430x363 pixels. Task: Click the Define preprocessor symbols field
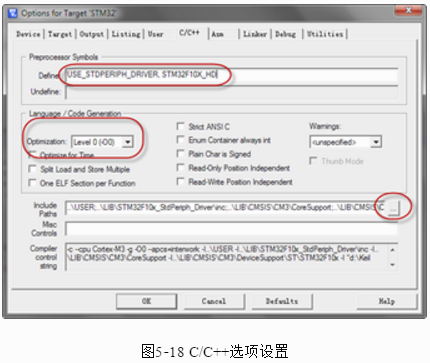[x=232, y=75]
